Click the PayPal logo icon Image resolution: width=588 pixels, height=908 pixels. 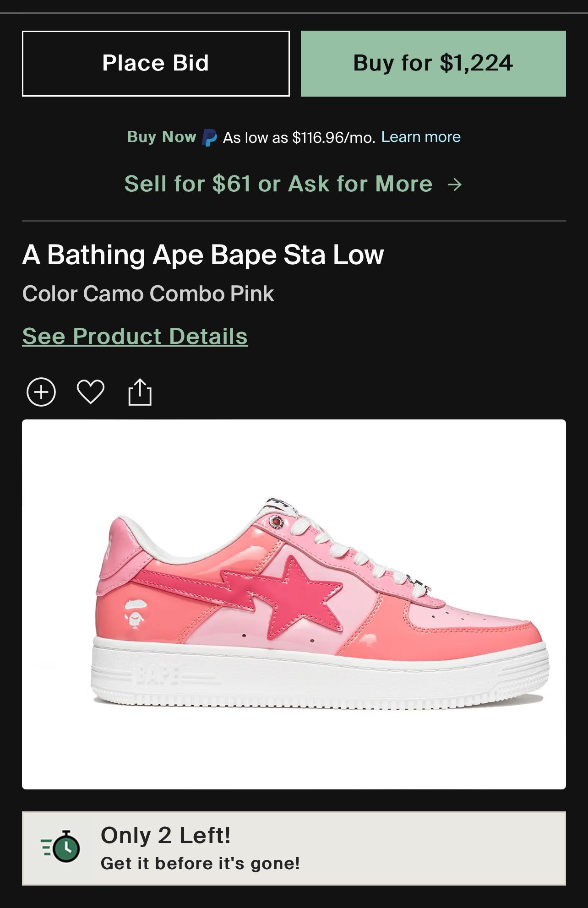209,137
